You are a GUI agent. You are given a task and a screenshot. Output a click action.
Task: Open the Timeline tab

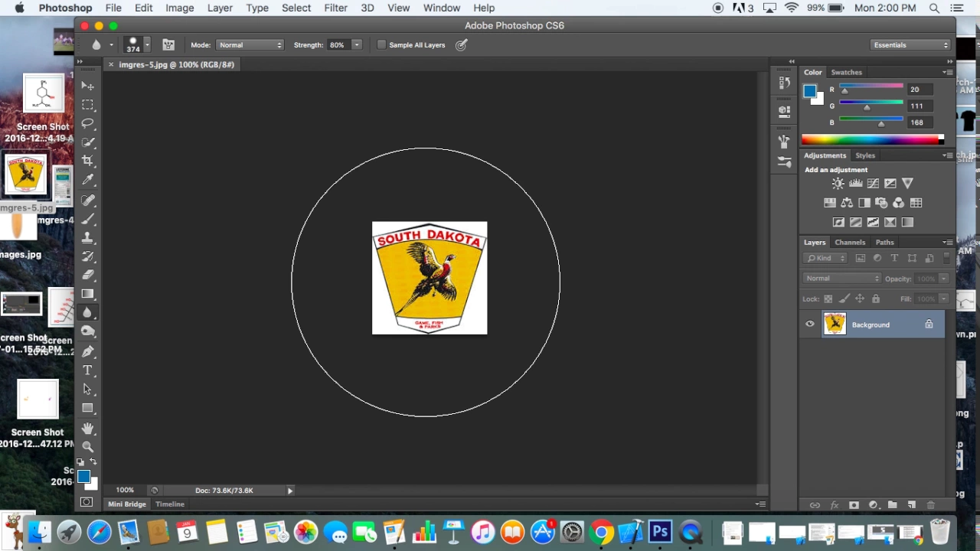tap(170, 504)
